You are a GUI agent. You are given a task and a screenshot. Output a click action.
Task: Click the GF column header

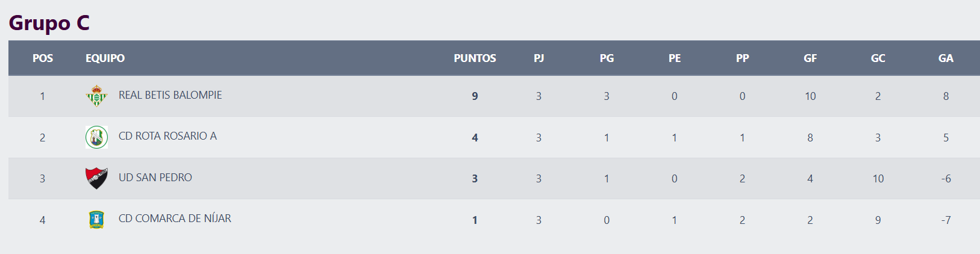point(810,58)
